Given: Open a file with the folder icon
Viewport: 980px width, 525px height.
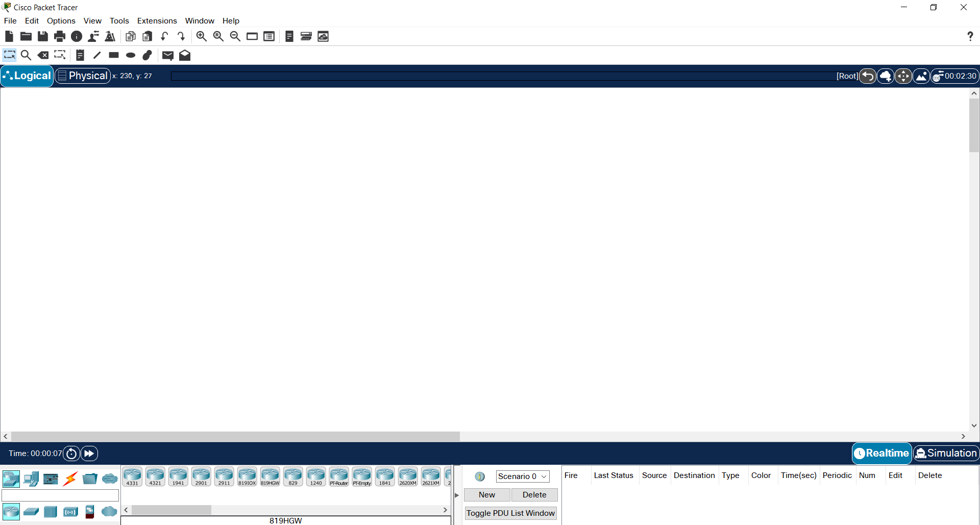Looking at the screenshot, I should pyautogui.click(x=26, y=36).
